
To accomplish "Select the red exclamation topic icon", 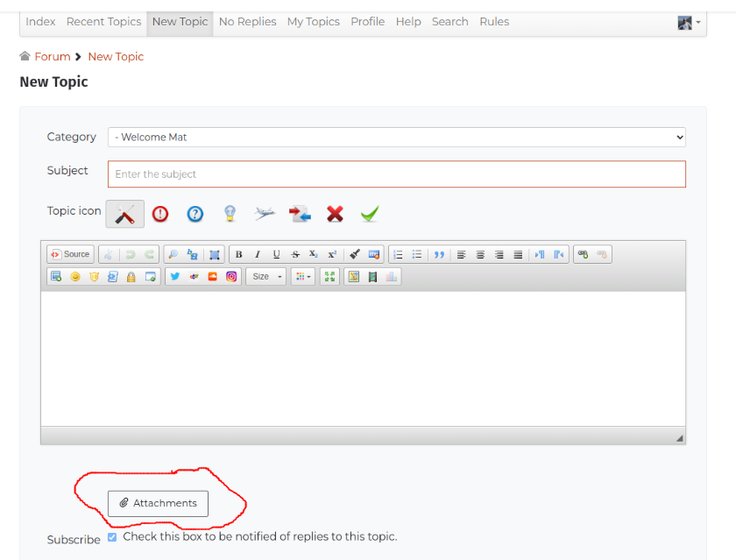I will (160, 213).
